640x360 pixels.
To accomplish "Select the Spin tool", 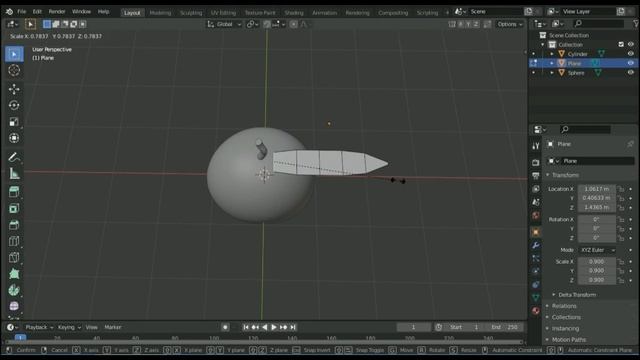I will pyautogui.click(x=14, y=290).
